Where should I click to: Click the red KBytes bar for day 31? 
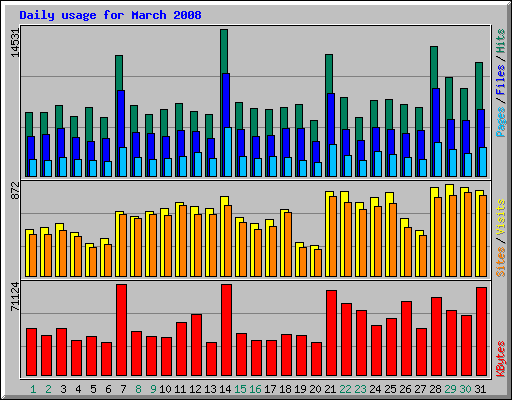pos(481,332)
